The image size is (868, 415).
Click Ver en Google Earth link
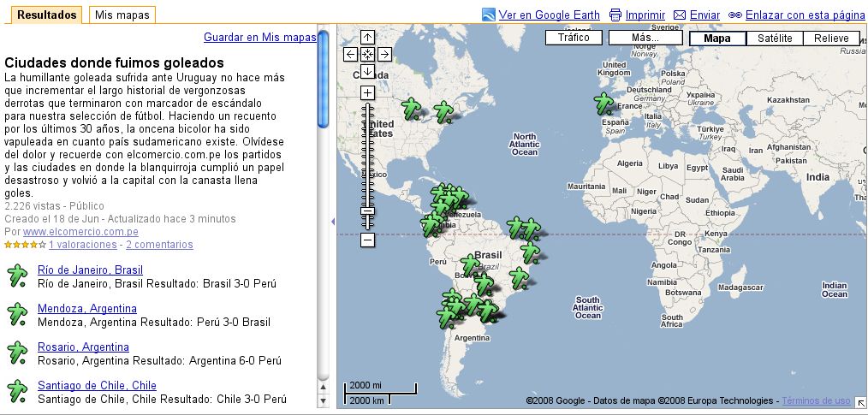(550, 15)
